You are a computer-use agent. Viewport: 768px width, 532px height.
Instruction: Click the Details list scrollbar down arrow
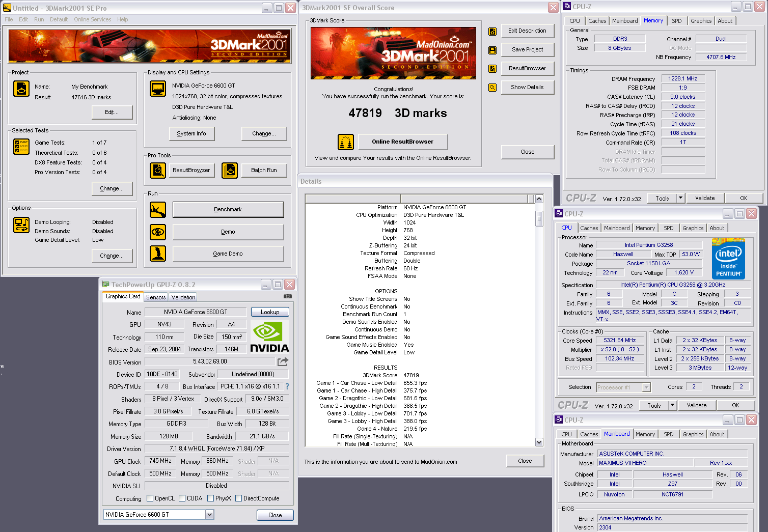tap(539, 442)
